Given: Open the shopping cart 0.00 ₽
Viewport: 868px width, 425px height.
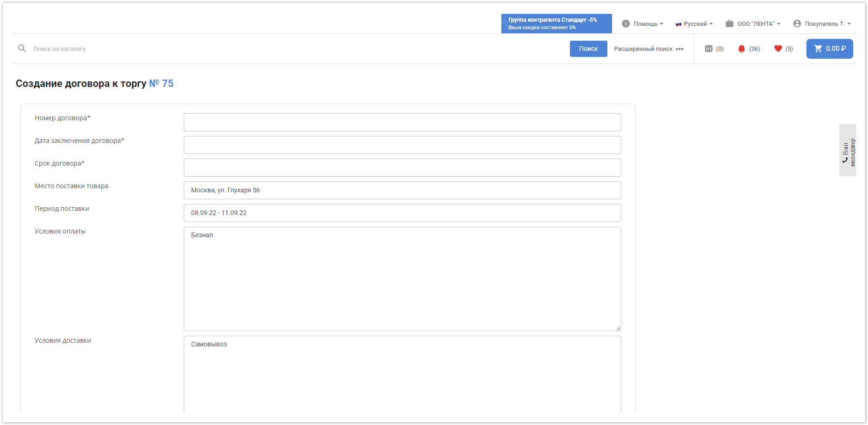Looking at the screenshot, I should point(829,49).
